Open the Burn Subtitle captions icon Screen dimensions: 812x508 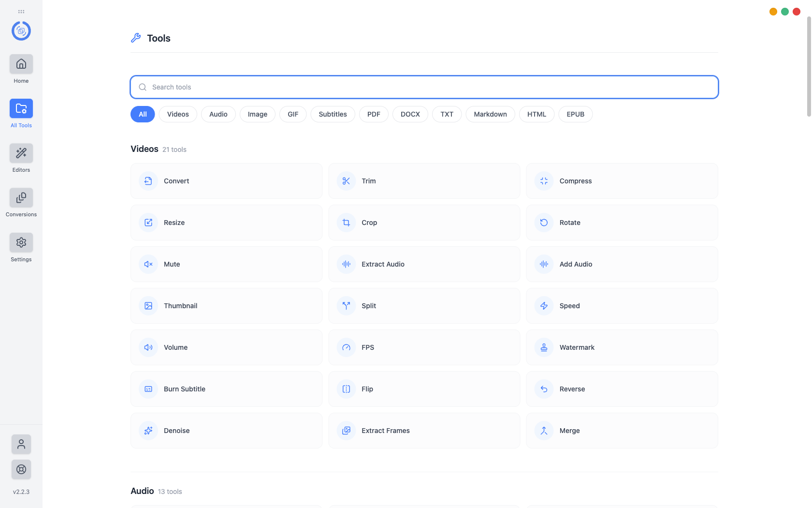[148, 389]
